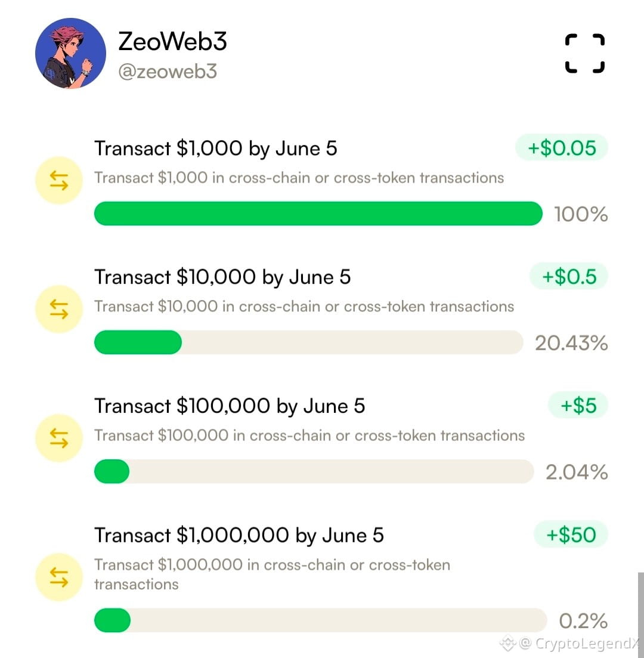Select the swap icon for $100,000 task
Image resolution: width=644 pixels, height=658 pixels.
59,438
